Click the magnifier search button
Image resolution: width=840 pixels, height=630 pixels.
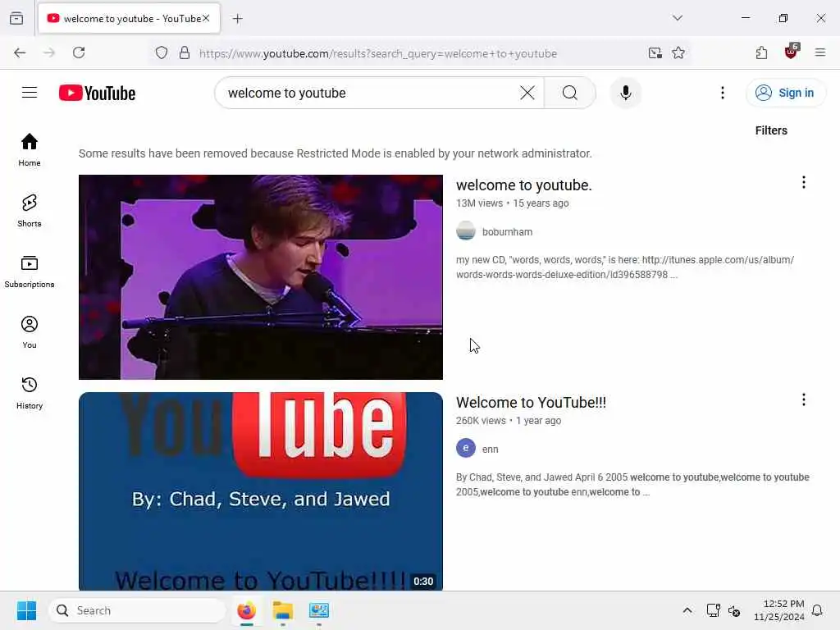[x=570, y=93]
